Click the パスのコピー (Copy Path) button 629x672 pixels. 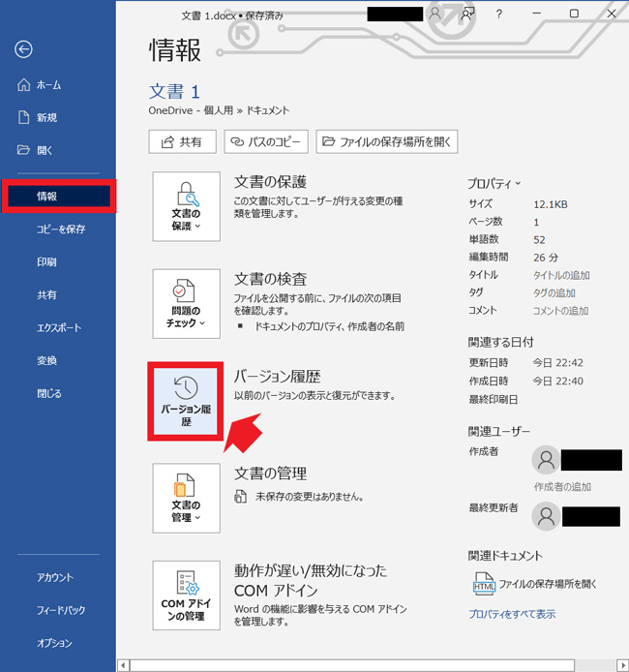tap(266, 141)
